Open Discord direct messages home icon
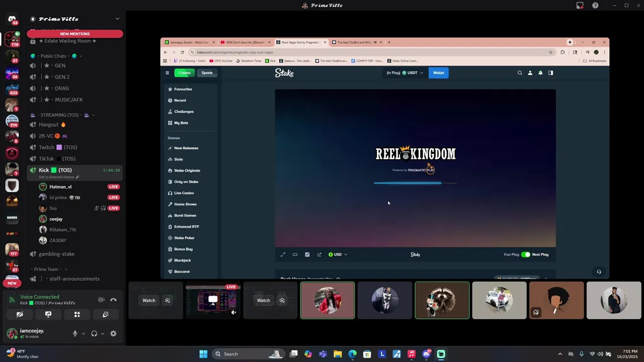This screenshot has height=362, width=644. tap(12, 19)
